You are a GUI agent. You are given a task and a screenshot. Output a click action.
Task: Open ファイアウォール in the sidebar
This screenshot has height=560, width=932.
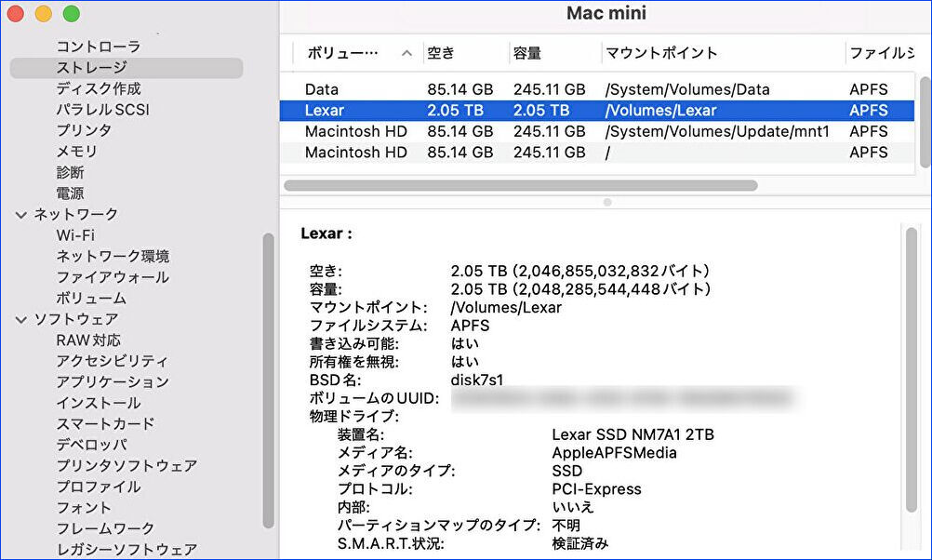pyautogui.click(x=113, y=277)
